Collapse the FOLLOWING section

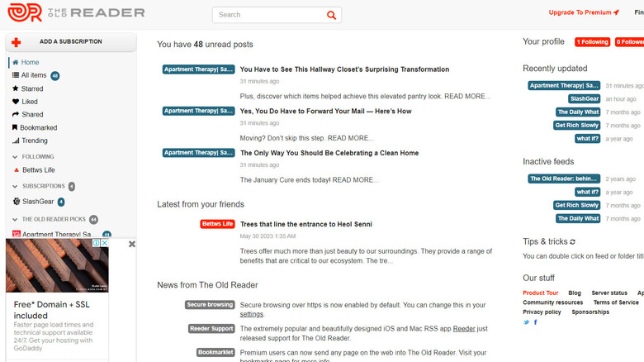[15, 157]
